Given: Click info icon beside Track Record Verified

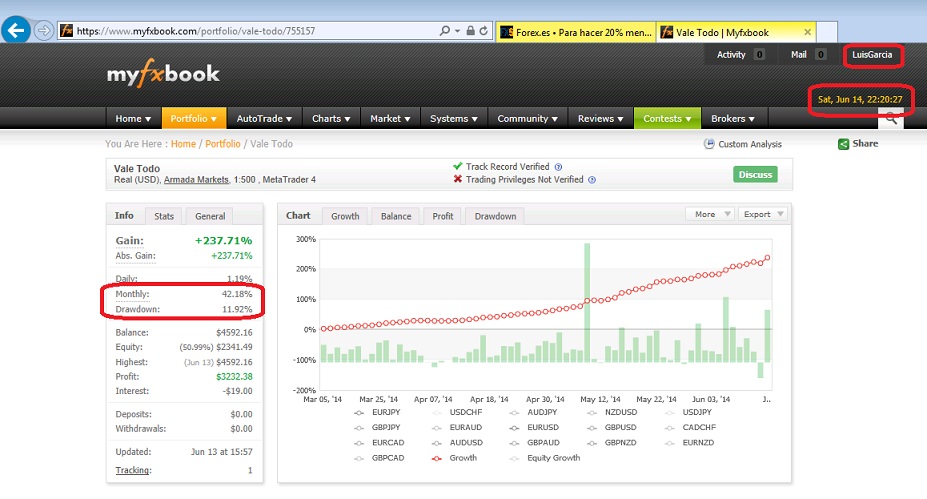Looking at the screenshot, I should [558, 167].
